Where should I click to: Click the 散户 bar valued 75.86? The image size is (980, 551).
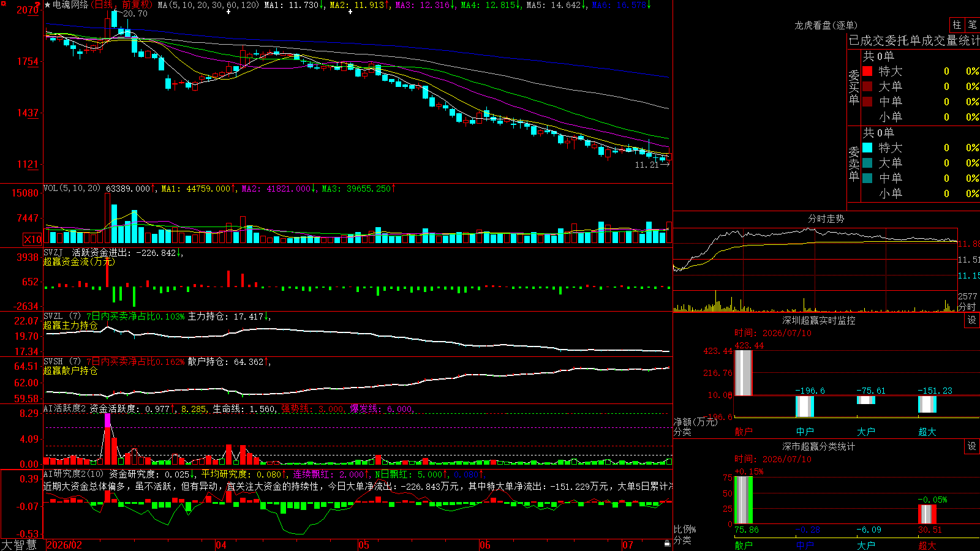pyautogui.click(x=744, y=500)
